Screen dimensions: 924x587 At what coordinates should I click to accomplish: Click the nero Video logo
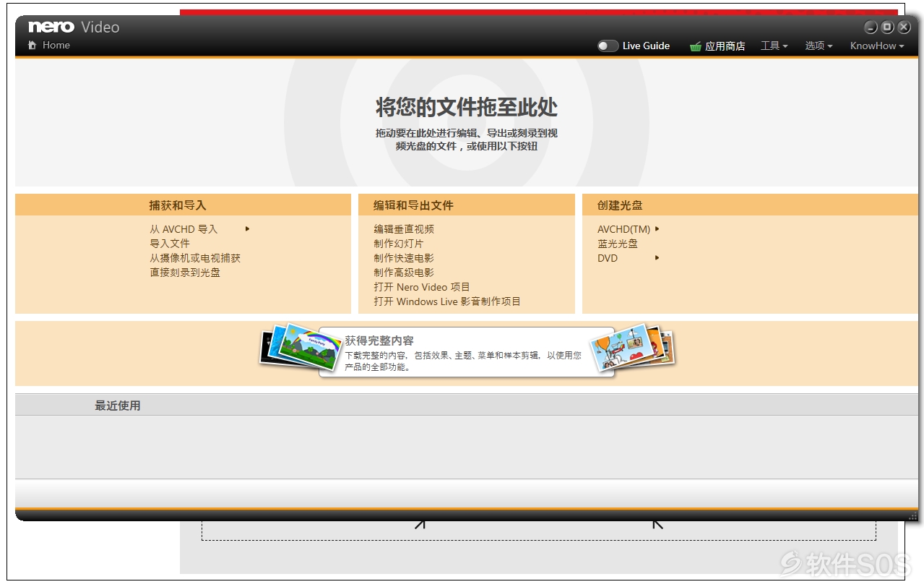[x=74, y=27]
